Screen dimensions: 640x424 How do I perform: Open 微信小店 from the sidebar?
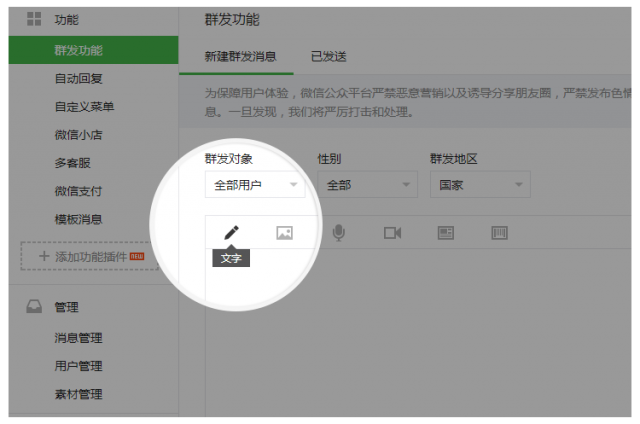click(78, 135)
